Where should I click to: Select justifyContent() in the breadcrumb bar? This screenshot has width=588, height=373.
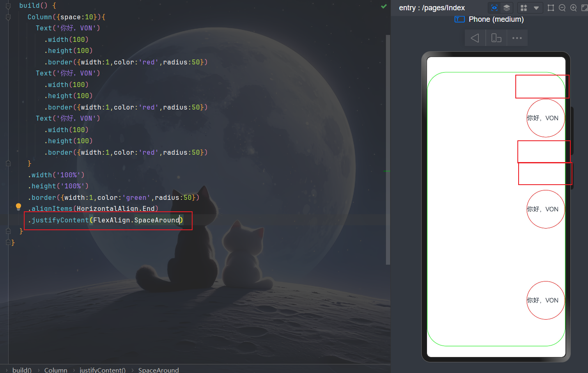click(x=103, y=370)
